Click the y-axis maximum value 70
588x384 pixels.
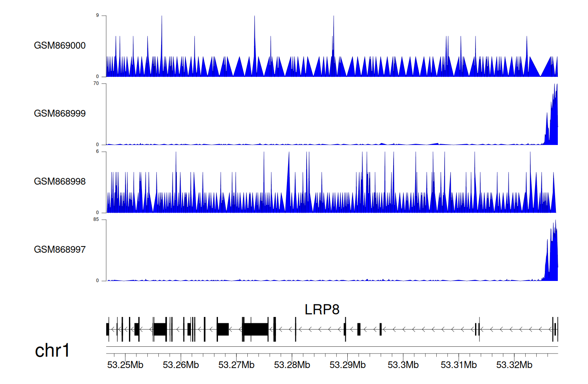[96, 83]
